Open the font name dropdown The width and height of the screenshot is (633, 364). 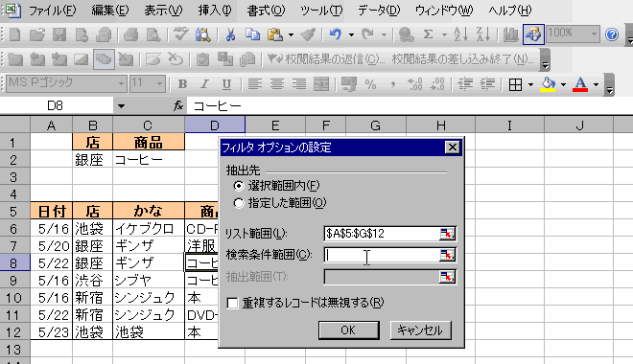pos(121,84)
